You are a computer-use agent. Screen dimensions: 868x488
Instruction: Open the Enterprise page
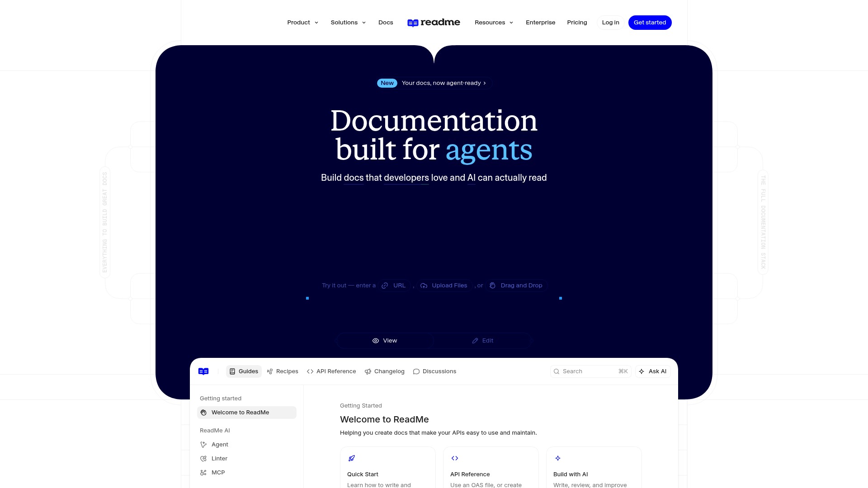pos(540,23)
